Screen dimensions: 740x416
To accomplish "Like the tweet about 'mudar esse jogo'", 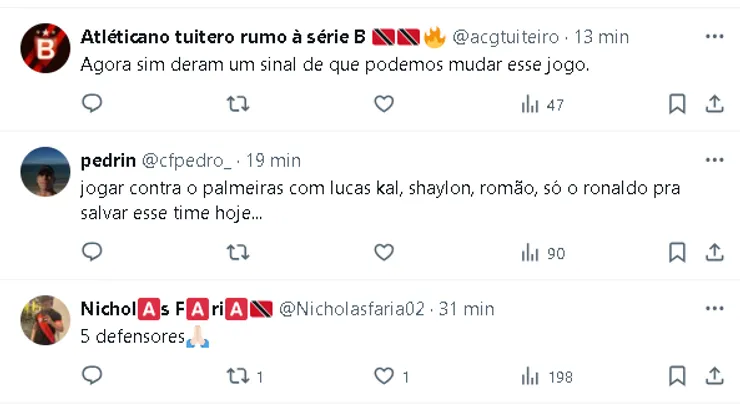I will click(x=384, y=104).
